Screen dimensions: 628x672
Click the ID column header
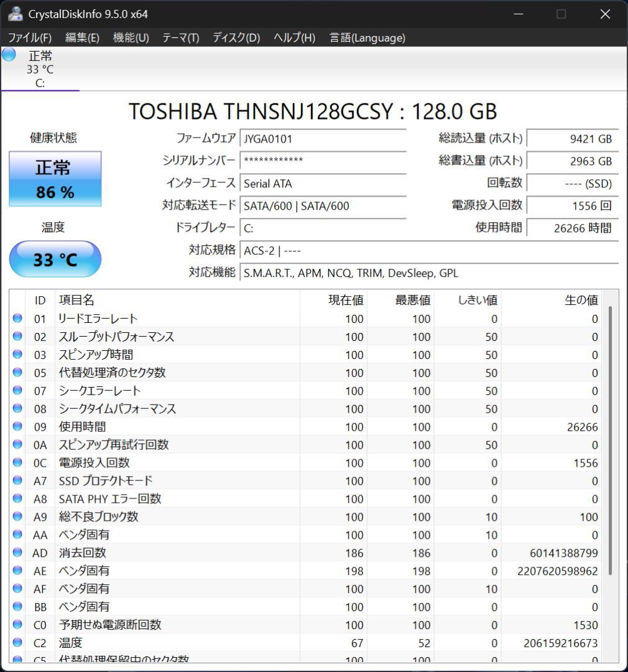(x=40, y=300)
